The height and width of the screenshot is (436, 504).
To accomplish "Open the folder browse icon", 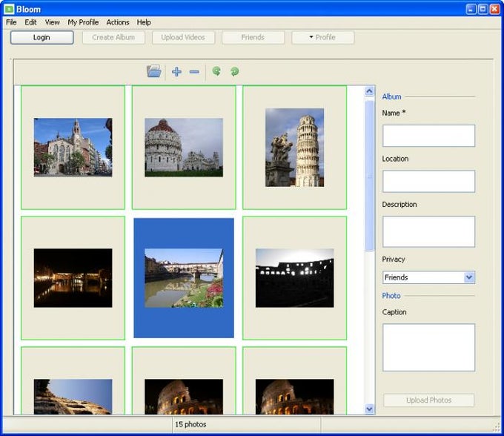I will 154,72.
